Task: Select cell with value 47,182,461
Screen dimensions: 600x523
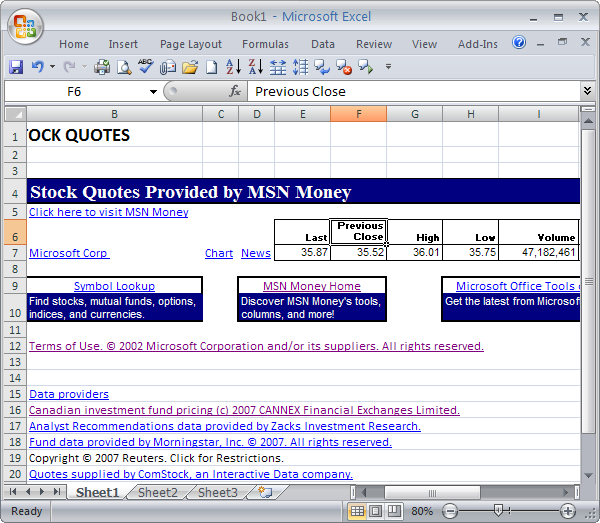Action: click(x=539, y=253)
